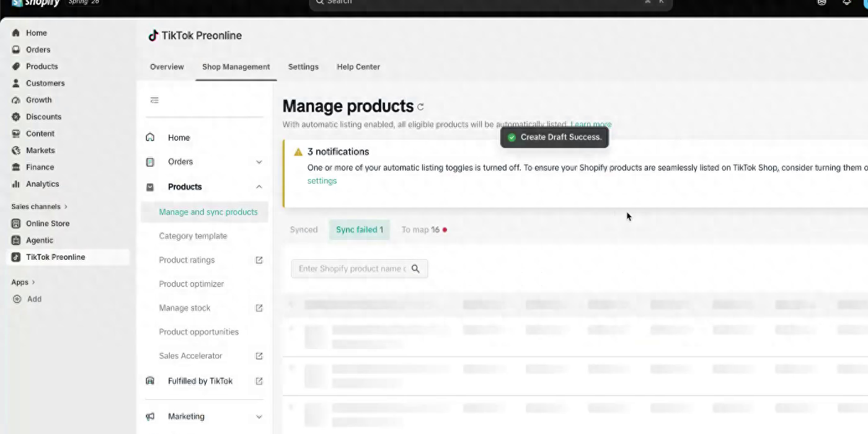Open Markets globe icon
This screenshot has height=434, width=868.
16,150
